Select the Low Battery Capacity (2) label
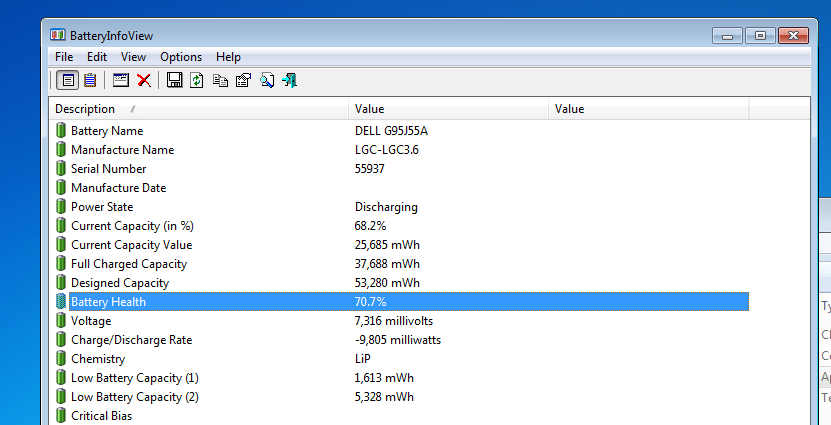Viewport: 831px width, 425px height. [135, 397]
